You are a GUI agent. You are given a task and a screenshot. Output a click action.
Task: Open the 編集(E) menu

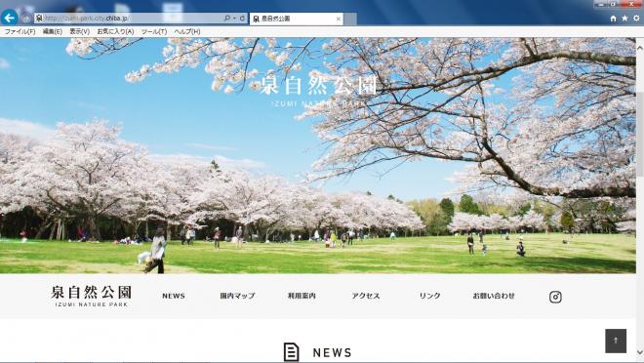tap(53, 31)
